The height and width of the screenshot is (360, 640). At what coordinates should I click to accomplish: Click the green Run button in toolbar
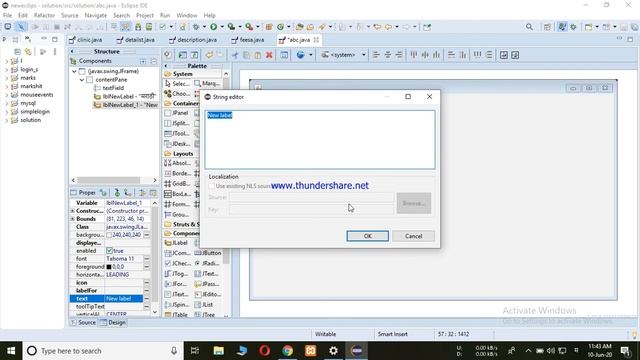[x=213, y=27]
